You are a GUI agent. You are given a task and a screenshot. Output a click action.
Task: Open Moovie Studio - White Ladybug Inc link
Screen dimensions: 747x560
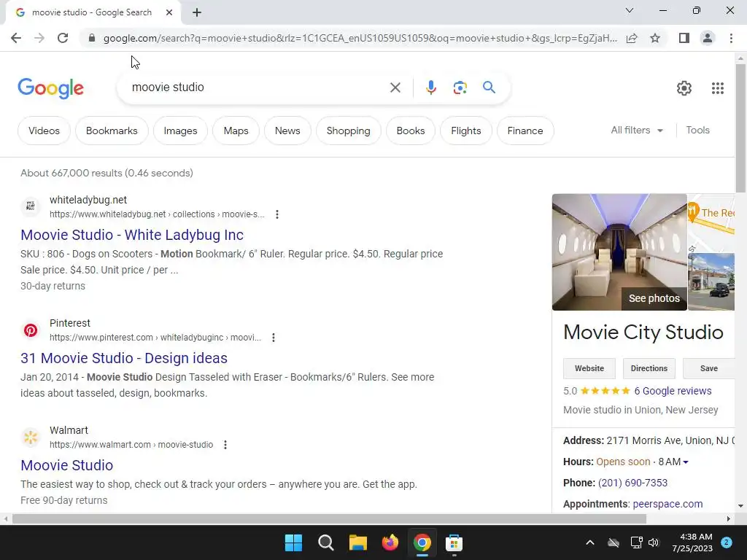click(132, 235)
